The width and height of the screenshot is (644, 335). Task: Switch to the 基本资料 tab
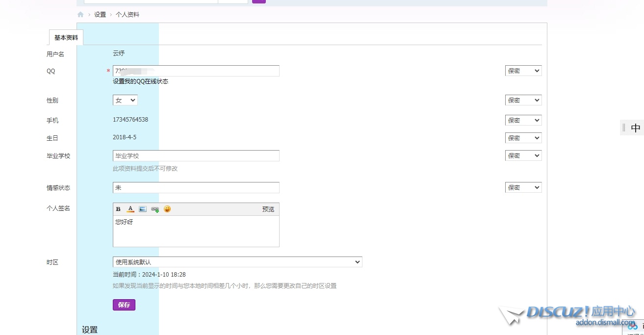66,38
